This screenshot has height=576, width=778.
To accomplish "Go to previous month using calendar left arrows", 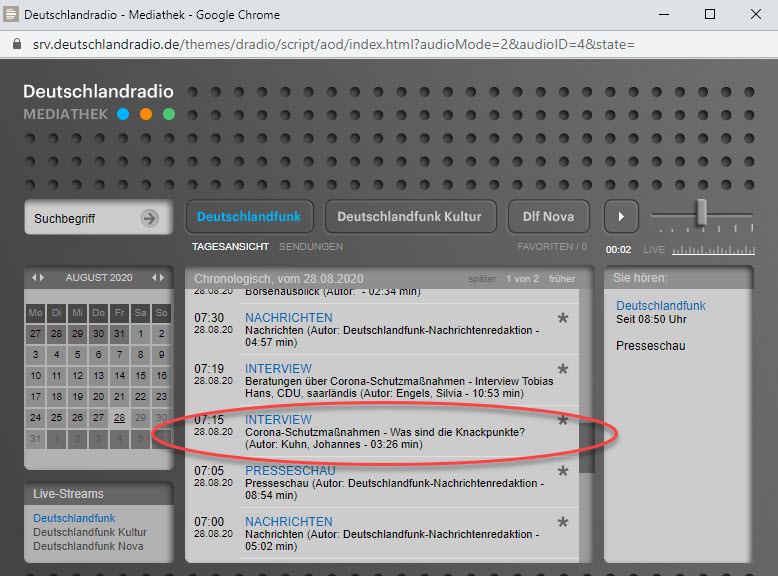I will coord(38,277).
